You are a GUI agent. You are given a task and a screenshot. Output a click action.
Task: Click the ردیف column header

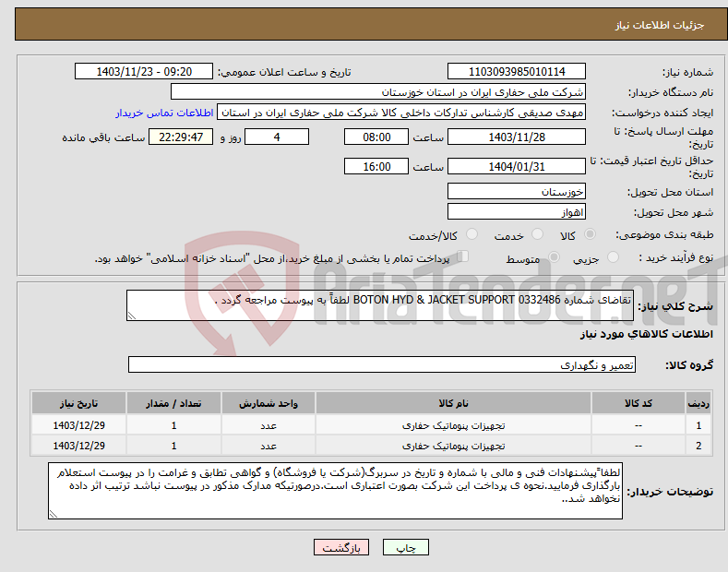pos(698,403)
